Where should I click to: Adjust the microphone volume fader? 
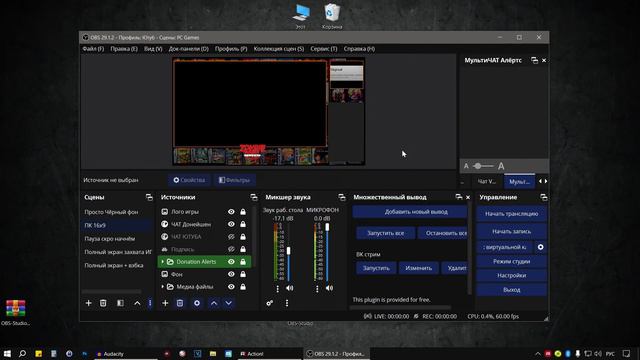pos(327,227)
